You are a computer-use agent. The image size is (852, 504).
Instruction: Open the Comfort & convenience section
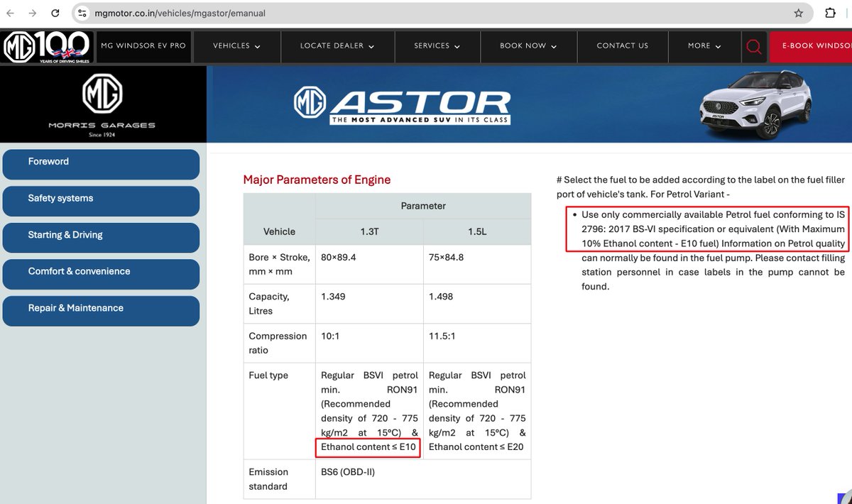pyautogui.click(x=101, y=274)
